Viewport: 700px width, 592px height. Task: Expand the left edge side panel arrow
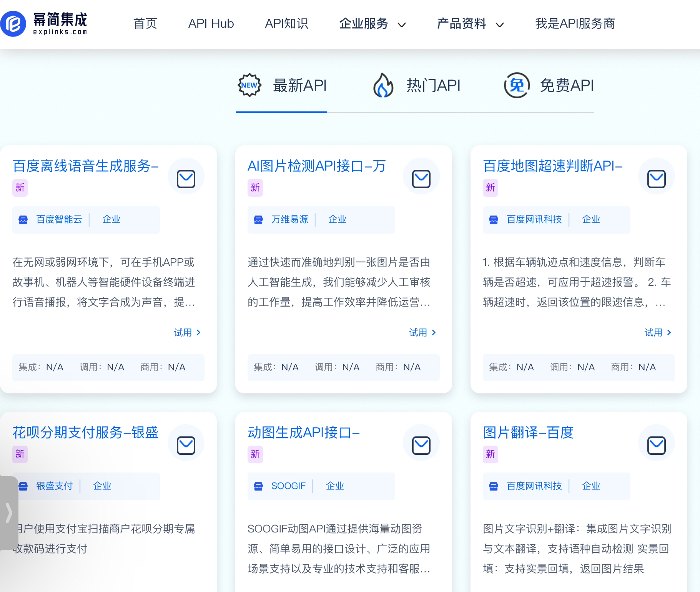coord(8,512)
